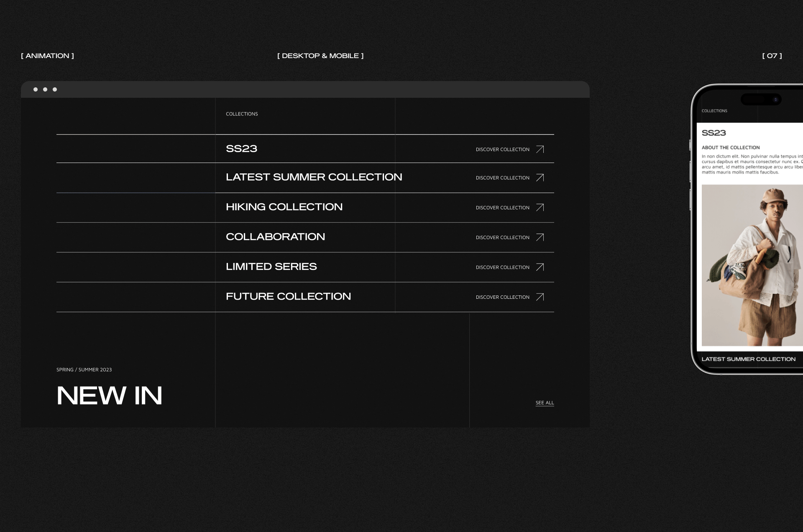Click Discover Collection text for Limited Series
Screen dimensions: 803x532
[x=502, y=267]
